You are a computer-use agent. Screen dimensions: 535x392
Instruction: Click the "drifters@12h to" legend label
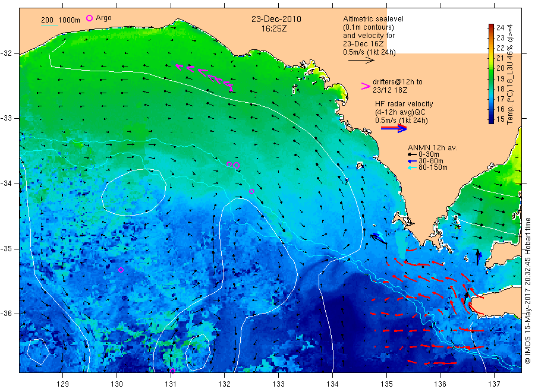(398, 82)
